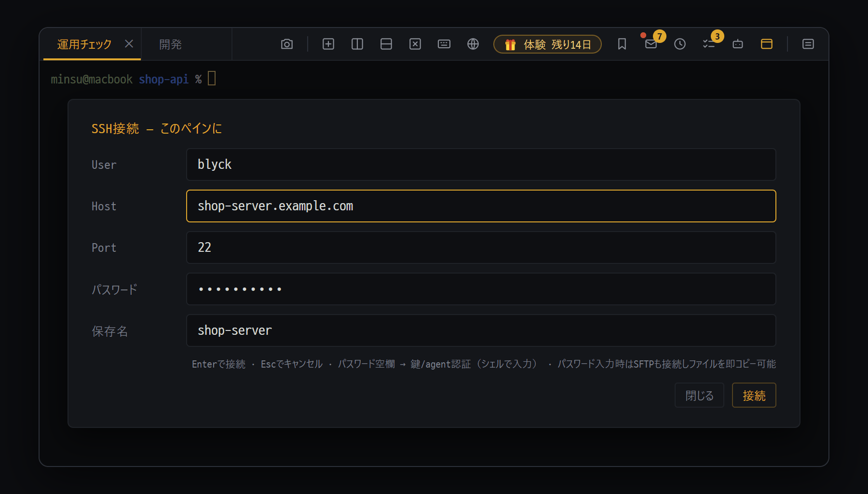Viewport: 868px width, 494px height.
Task: Click the camera screenshot icon
Action: click(287, 44)
